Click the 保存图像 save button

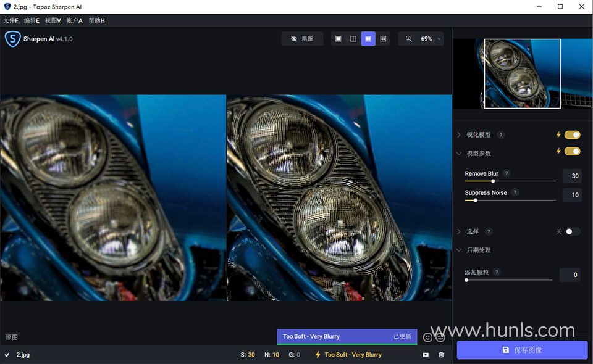click(522, 350)
